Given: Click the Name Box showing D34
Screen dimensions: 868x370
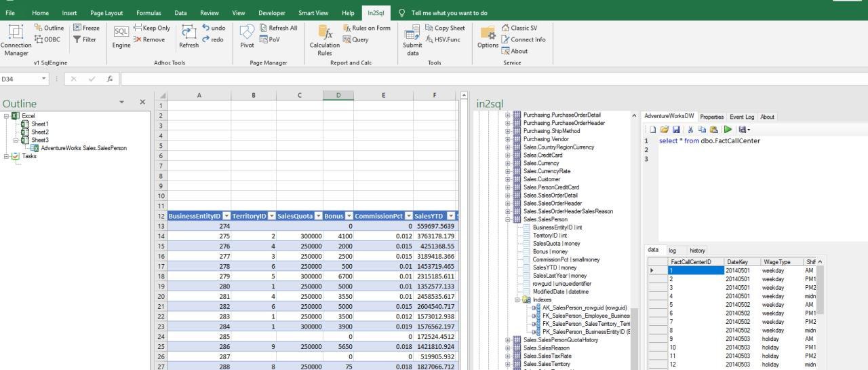Looking at the screenshot, I should pos(20,79).
